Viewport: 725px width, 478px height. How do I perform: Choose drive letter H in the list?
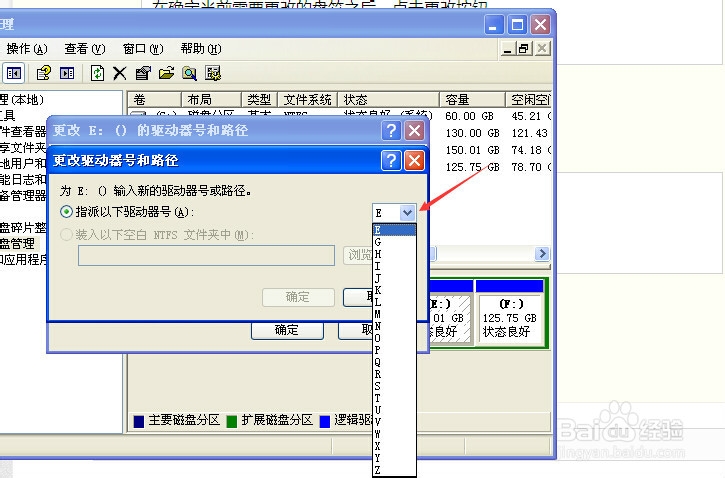click(394, 254)
